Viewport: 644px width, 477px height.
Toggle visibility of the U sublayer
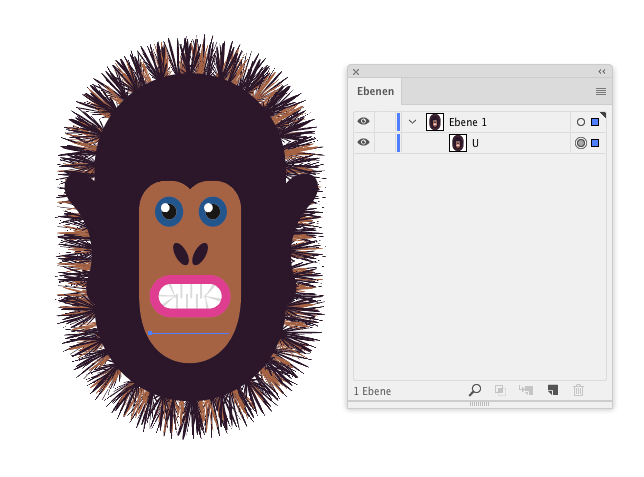click(363, 143)
